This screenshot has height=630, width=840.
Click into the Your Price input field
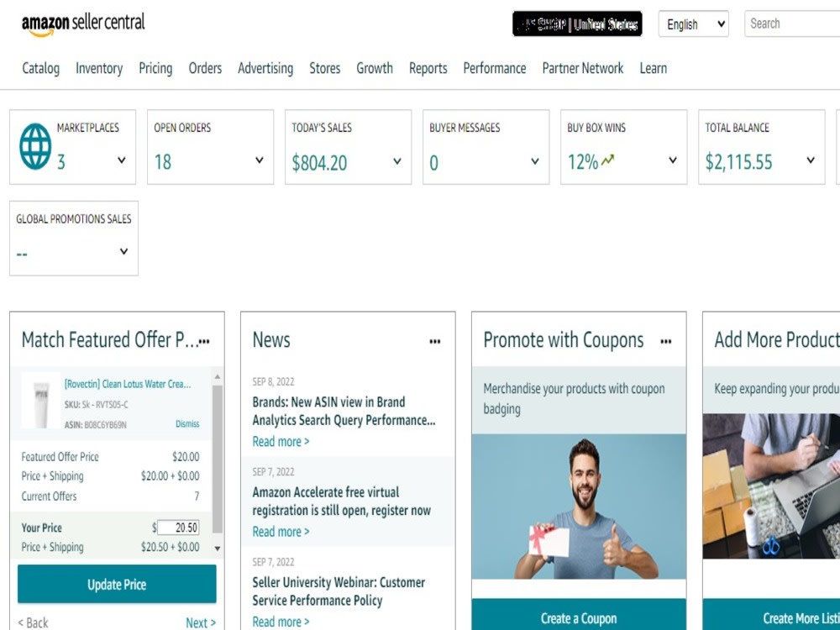(x=178, y=528)
